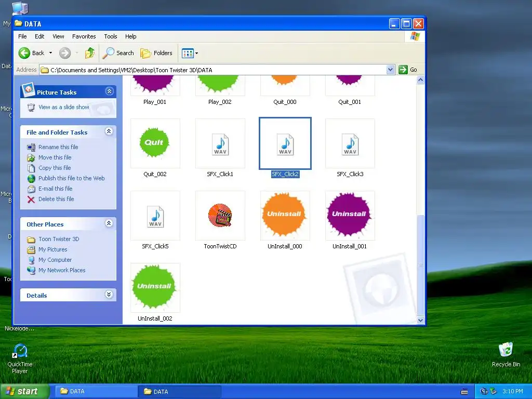The image size is (532, 399).
Task: Go to My Pictures
Action: click(53, 249)
